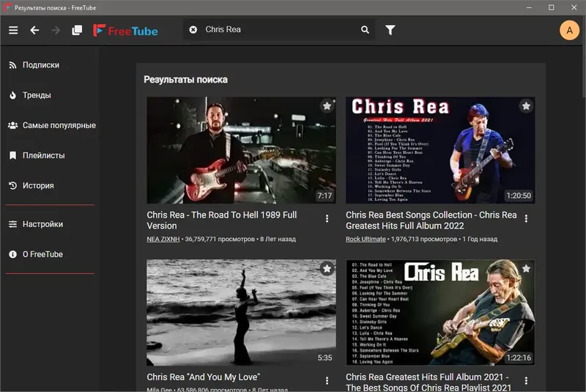Favorite The Road To Hell video star
This screenshot has width=586, height=392.
click(x=327, y=106)
